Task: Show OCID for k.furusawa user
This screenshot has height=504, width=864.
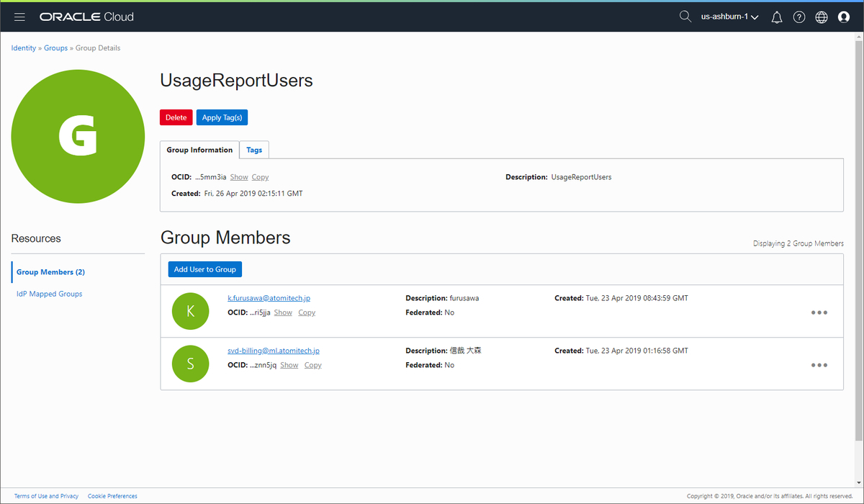Action: (x=283, y=312)
